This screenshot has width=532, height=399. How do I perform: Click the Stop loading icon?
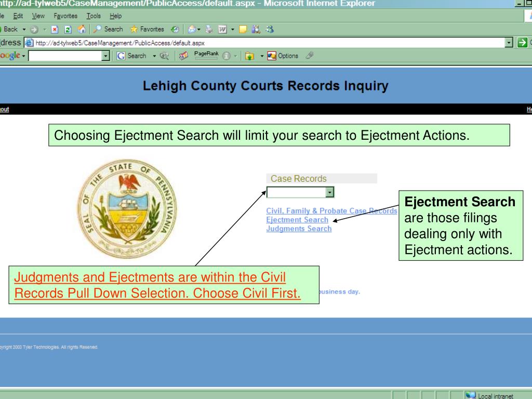54,30
